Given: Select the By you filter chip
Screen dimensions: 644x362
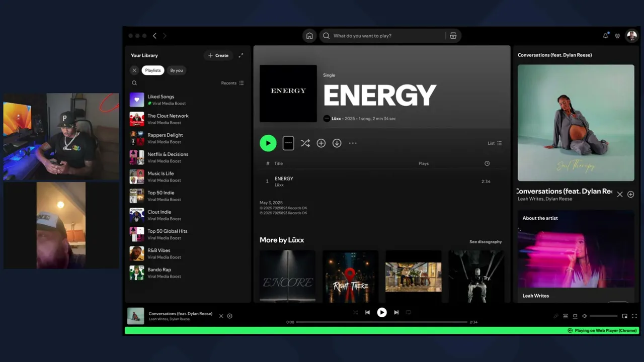Looking at the screenshot, I should [x=177, y=70].
